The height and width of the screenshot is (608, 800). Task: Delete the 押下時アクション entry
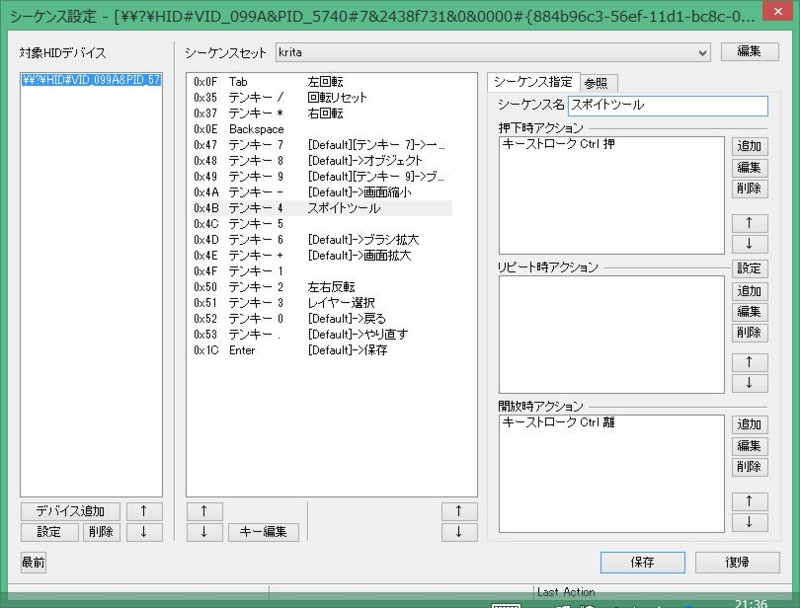click(749, 188)
